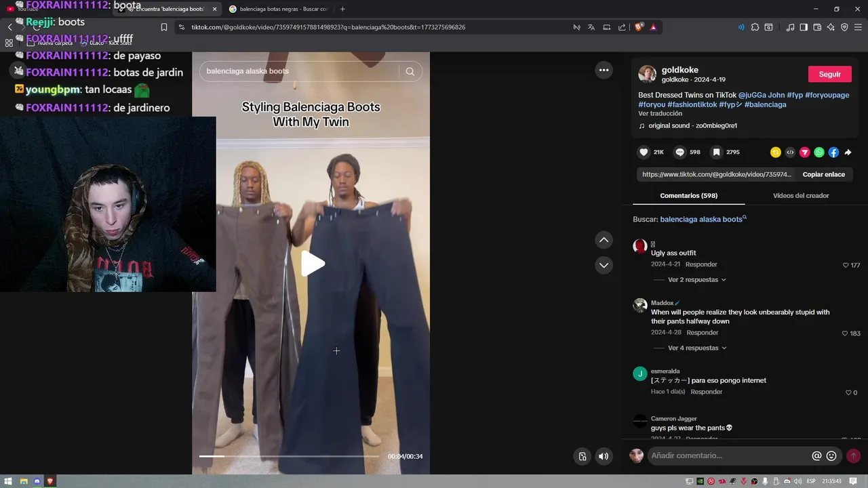Save video with bookmark icon
Viewport: 868px width, 488px height.
[716, 152]
